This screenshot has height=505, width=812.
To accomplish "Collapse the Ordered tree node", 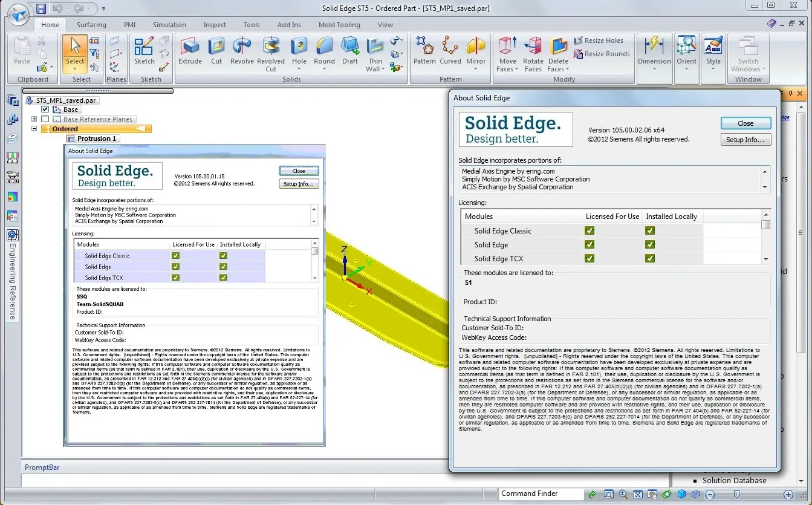I will [34, 129].
